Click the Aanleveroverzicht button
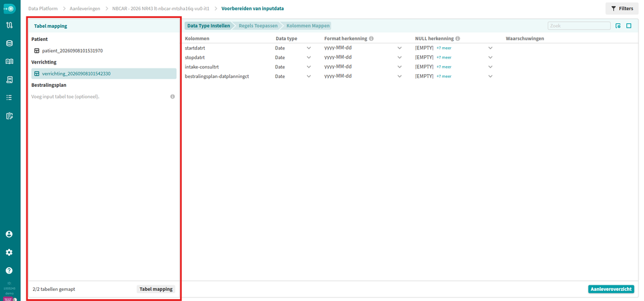The width and height of the screenshot is (644, 301). 611,289
